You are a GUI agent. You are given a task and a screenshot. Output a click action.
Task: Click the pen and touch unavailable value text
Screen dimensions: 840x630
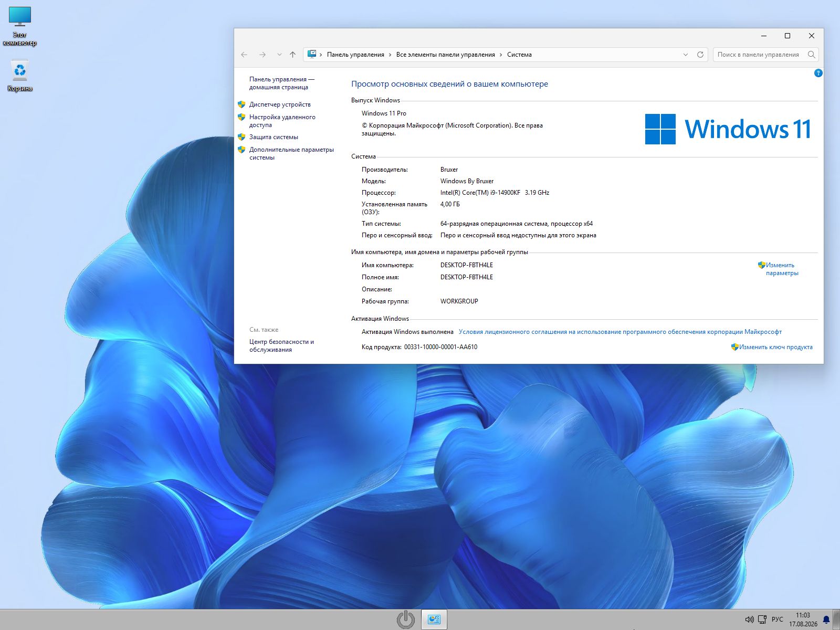pos(518,235)
